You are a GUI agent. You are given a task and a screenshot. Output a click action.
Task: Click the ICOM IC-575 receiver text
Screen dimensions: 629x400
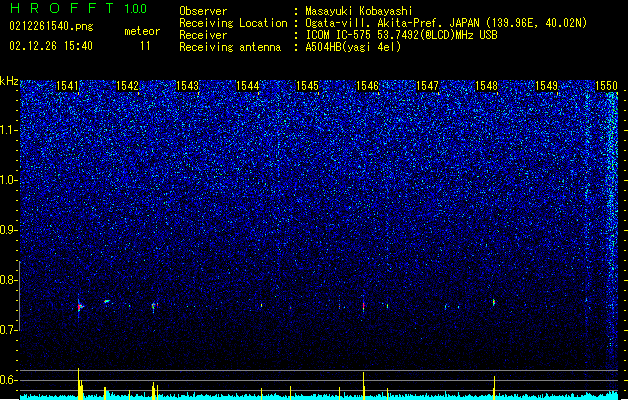pyautogui.click(x=401, y=35)
